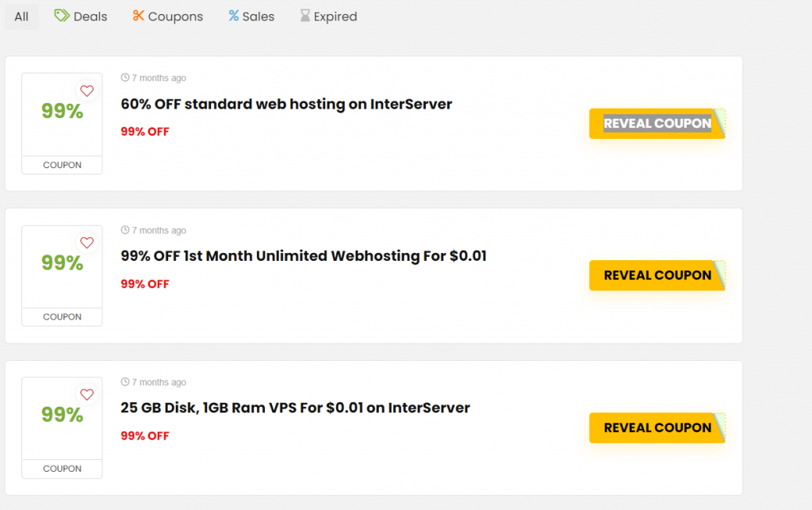Reveal coupon for 25 GB Disk VPS
This screenshot has width=812, height=510.
coord(657,428)
